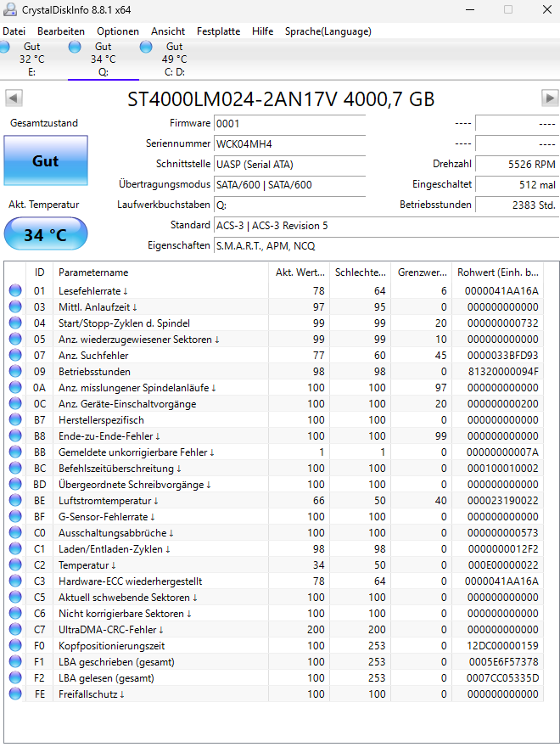
Task: Click the Firmware field showing 0001
Action: pyautogui.click(x=289, y=124)
